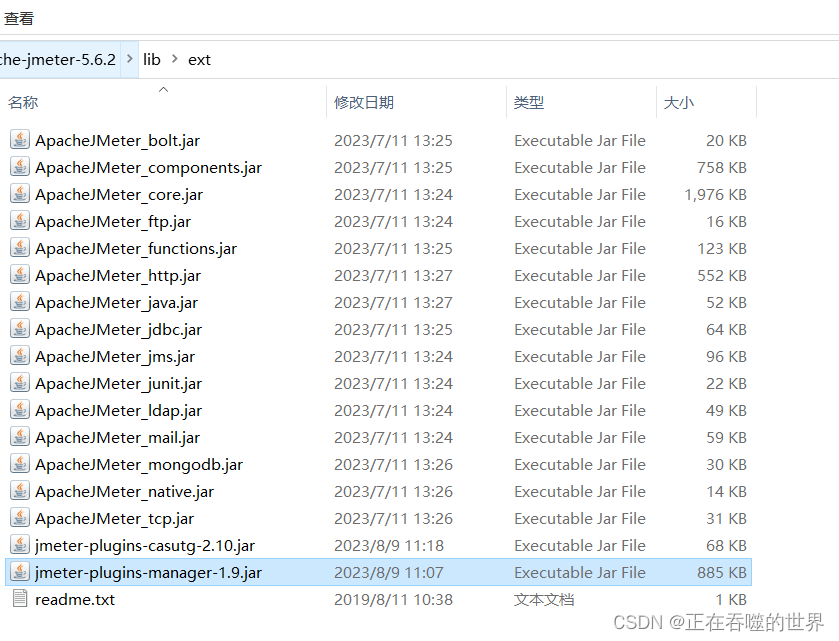Click the jmeter-plugins-casutg-2.10.jar icon

coord(20,545)
